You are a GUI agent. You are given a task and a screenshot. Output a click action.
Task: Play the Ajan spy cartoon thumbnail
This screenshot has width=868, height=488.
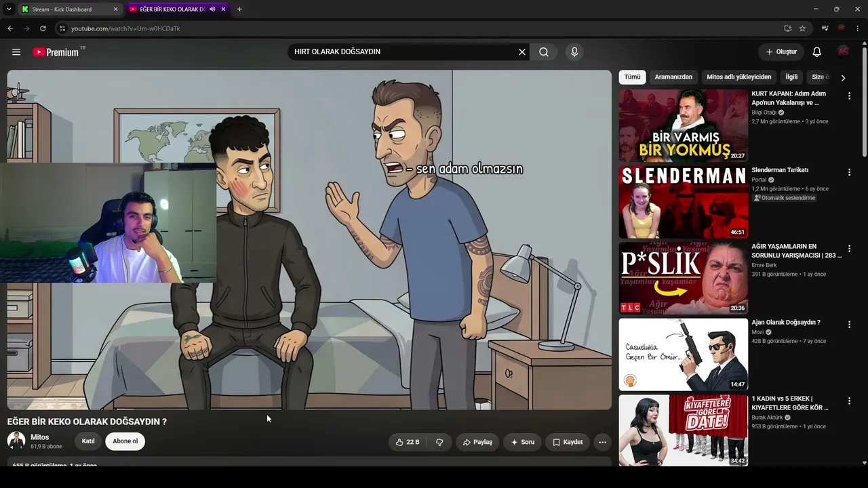684,354
